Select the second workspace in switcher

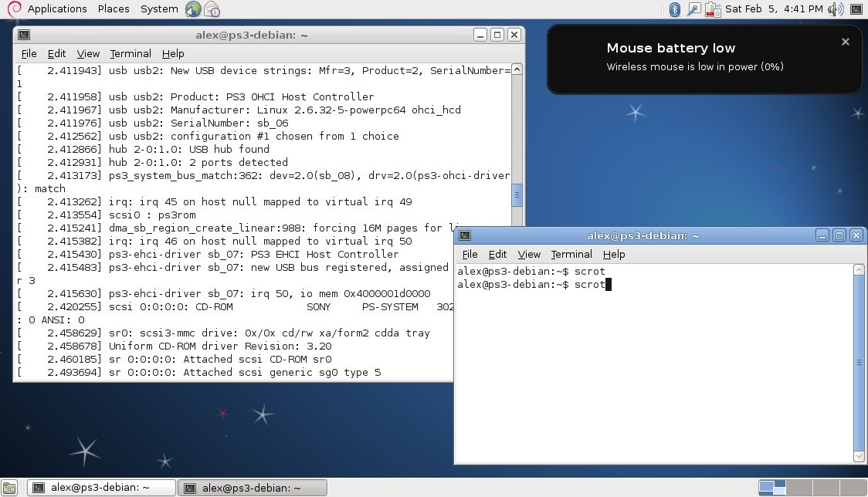click(x=798, y=488)
